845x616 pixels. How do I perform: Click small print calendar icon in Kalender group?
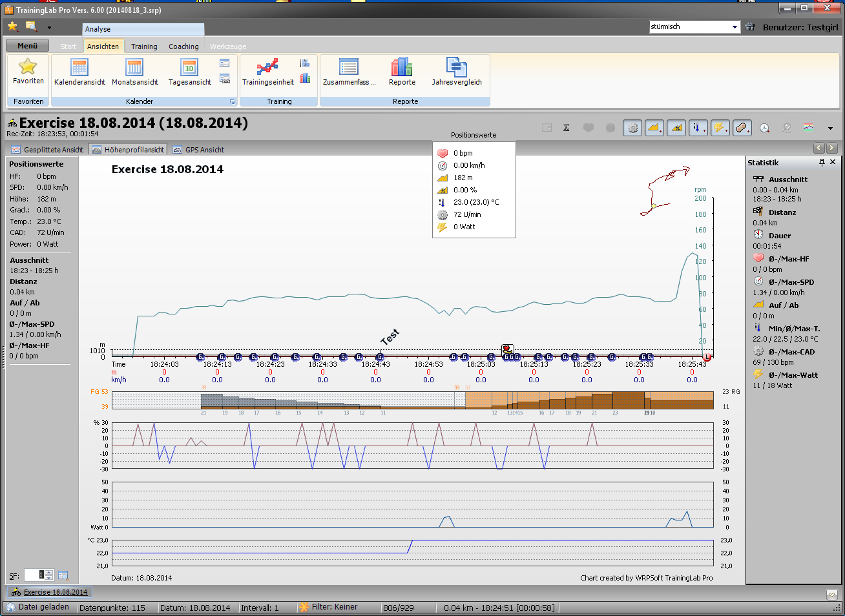[225, 79]
